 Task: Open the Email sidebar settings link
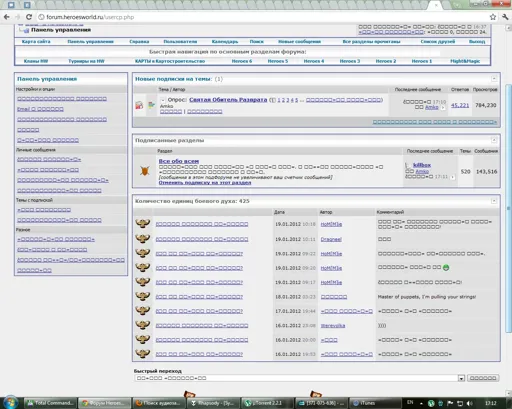click(x=40, y=109)
